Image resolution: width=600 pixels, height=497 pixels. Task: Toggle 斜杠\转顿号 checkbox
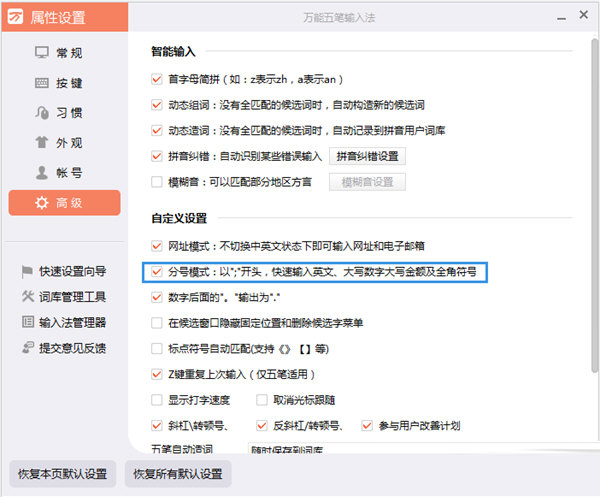(157, 425)
